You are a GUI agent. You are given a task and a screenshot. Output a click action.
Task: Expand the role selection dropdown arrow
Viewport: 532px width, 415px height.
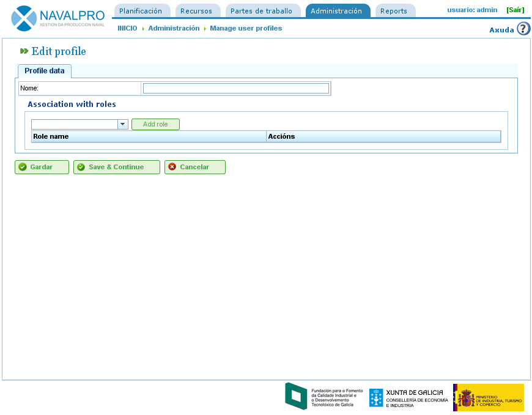pos(123,125)
